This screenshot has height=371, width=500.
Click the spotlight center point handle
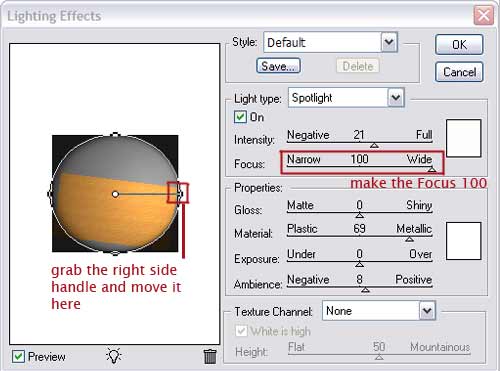click(x=115, y=194)
